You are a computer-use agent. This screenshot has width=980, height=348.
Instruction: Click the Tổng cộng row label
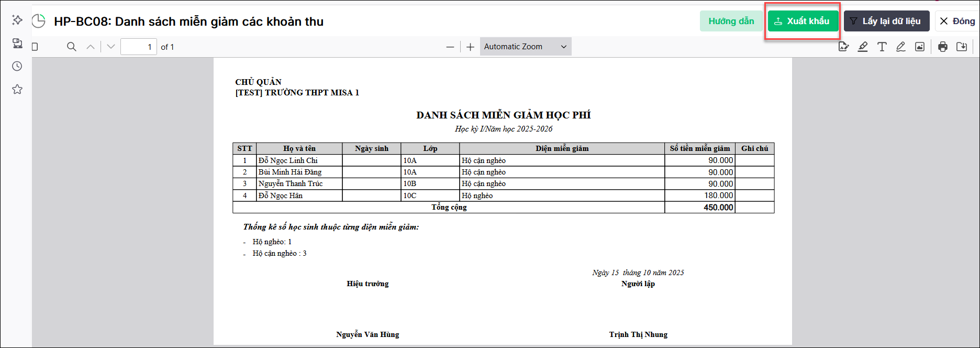(449, 207)
